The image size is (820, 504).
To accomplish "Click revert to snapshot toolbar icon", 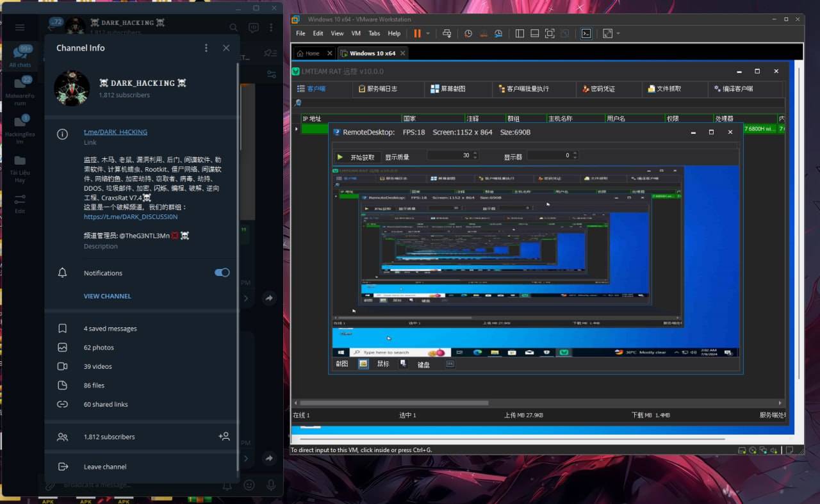I will click(x=483, y=33).
